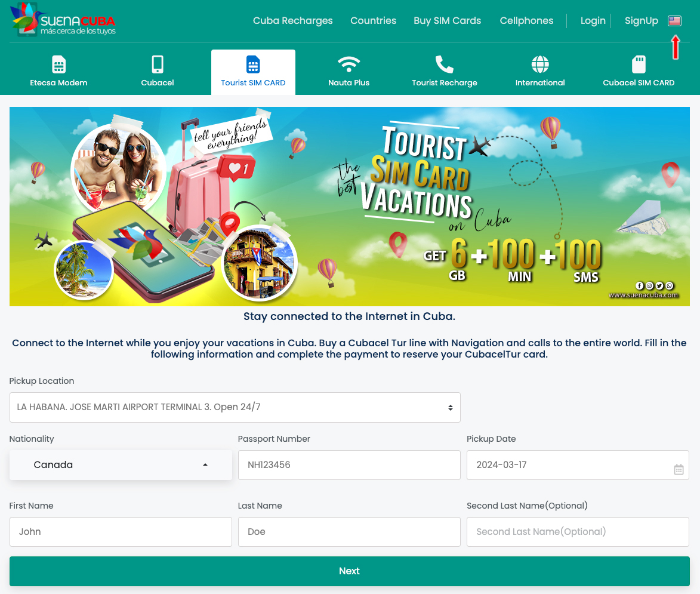Expand the Pickup Location dropdown
Image resolution: width=700 pixels, height=594 pixels.
click(x=235, y=407)
